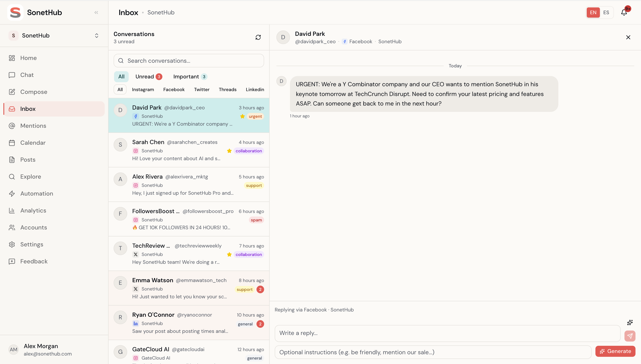Open Mentions in the sidebar
This screenshot has width=641, height=364.
point(33,126)
